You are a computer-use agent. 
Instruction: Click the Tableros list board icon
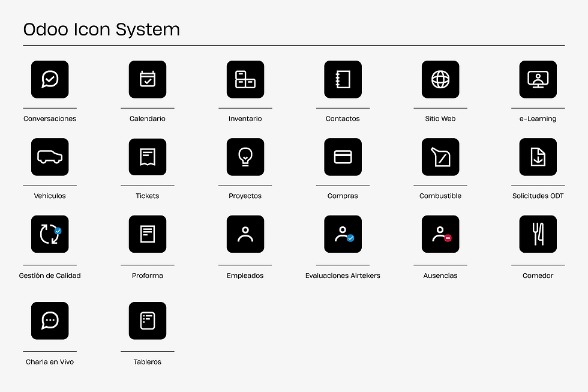(x=148, y=321)
